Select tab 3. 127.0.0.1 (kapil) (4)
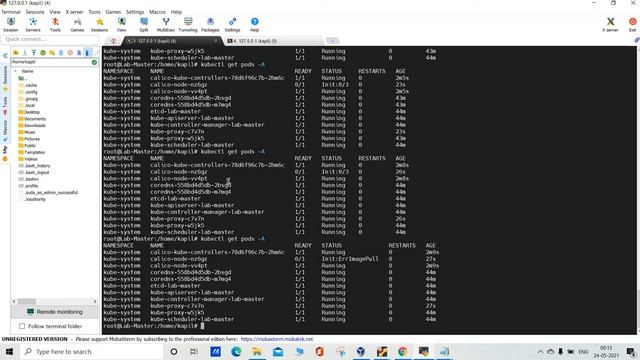Screen dimensions: 640x360 coord(171,41)
